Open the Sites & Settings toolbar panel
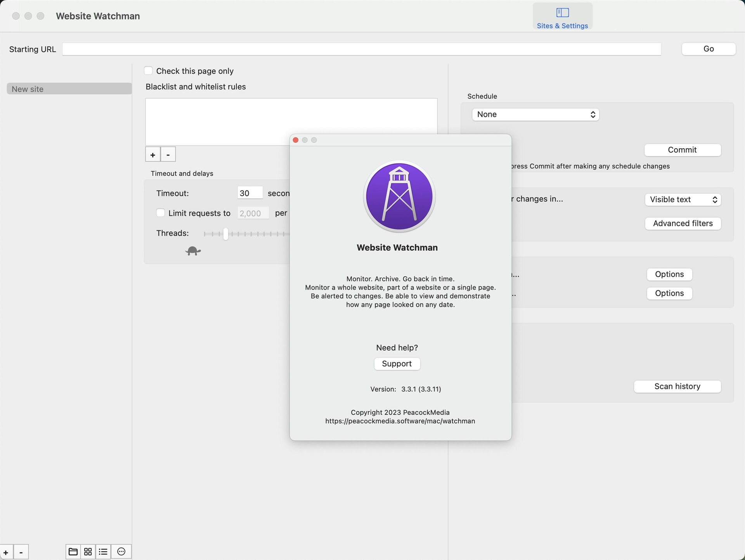This screenshot has width=745, height=560. [x=562, y=16]
